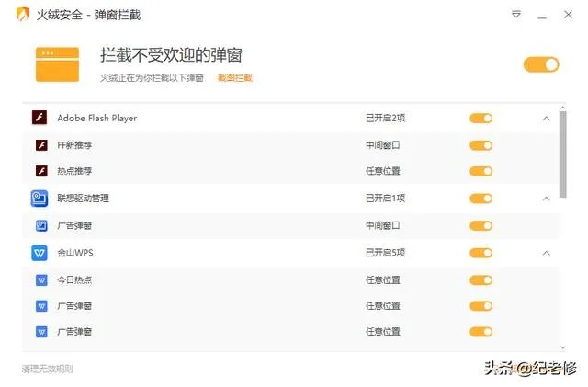Collapse the Adobe Flash Player group
The image size is (588, 387).
[546, 118]
